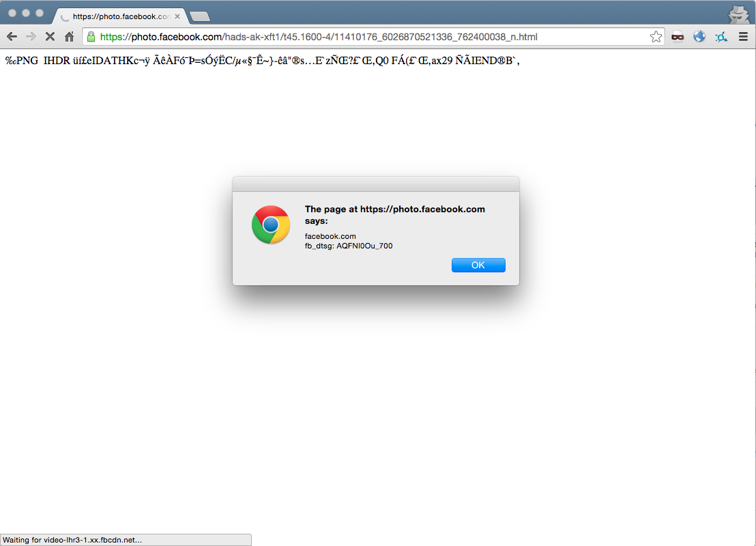
Task: Open a new tab
Action: pos(200,17)
